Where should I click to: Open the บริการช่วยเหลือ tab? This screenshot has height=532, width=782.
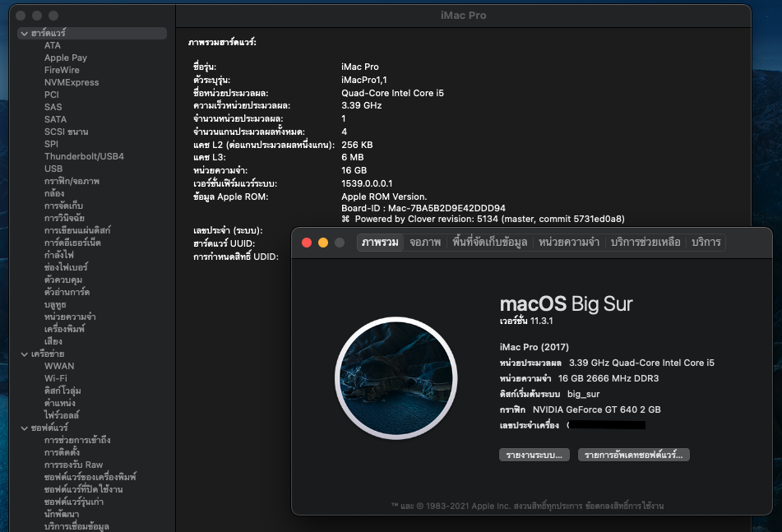(x=645, y=243)
